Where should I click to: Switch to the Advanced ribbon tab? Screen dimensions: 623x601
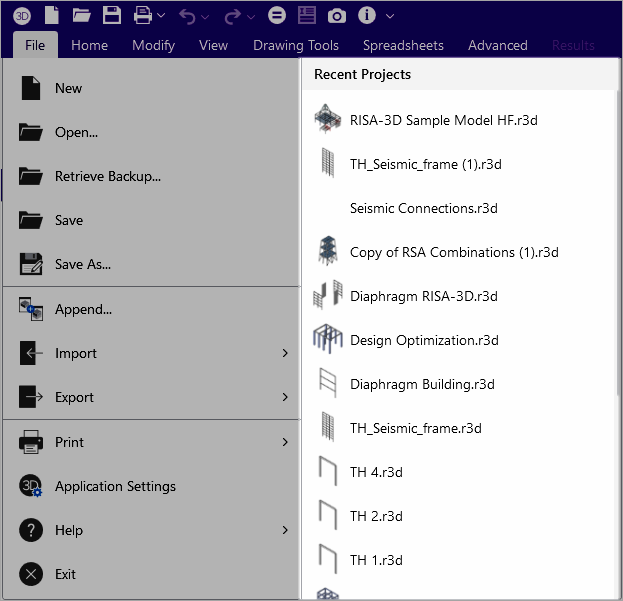[x=497, y=45]
